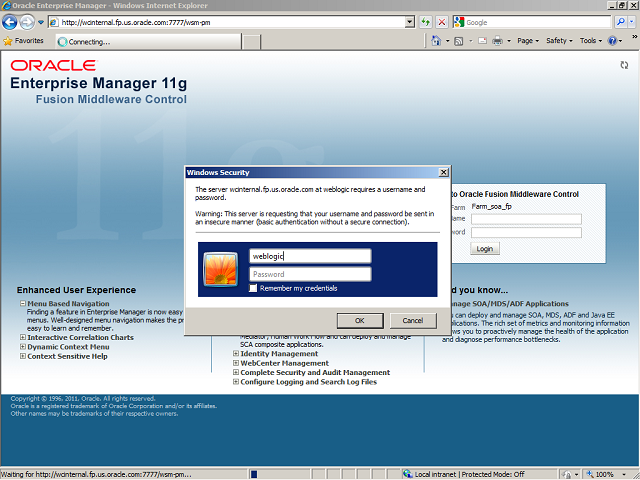Expand Identity Management
The width and height of the screenshot is (640, 480).
tap(236, 354)
